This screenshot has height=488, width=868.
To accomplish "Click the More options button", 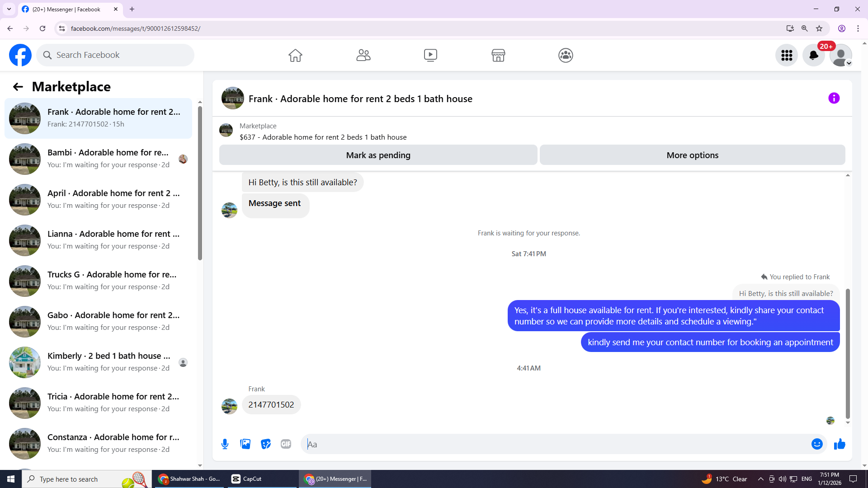I will (692, 155).
